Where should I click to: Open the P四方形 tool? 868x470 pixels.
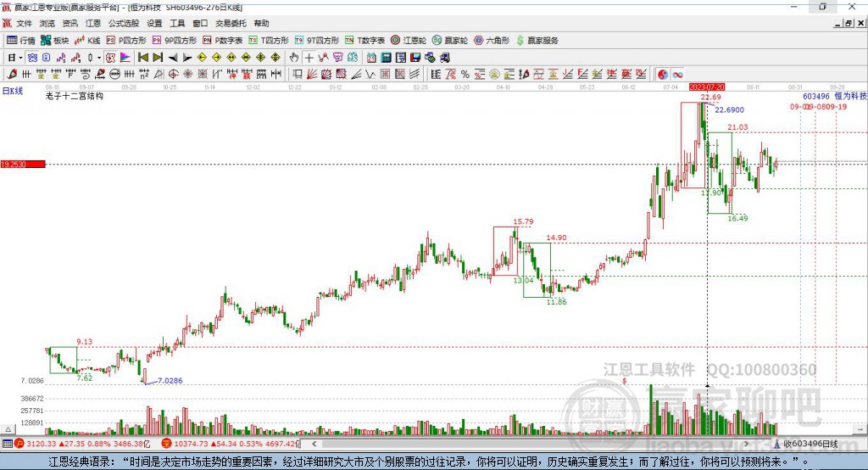pyautogui.click(x=126, y=41)
